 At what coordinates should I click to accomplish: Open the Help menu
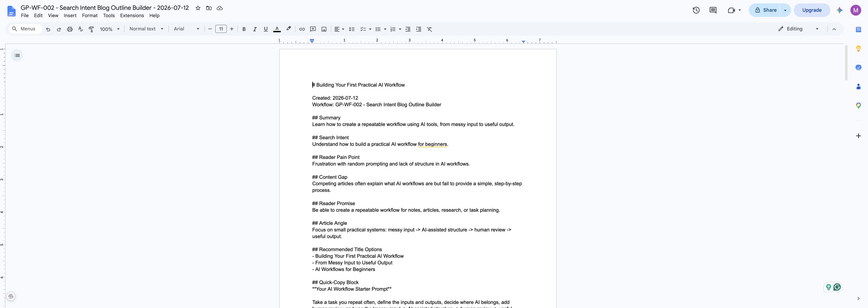point(154,16)
